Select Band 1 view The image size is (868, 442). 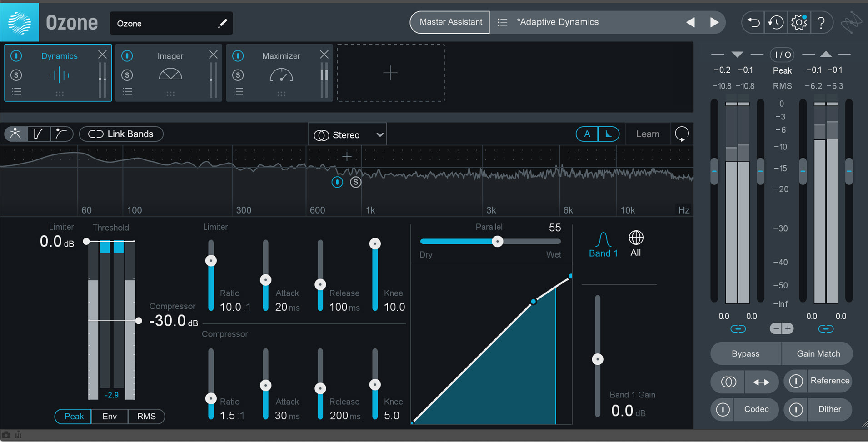coord(603,245)
